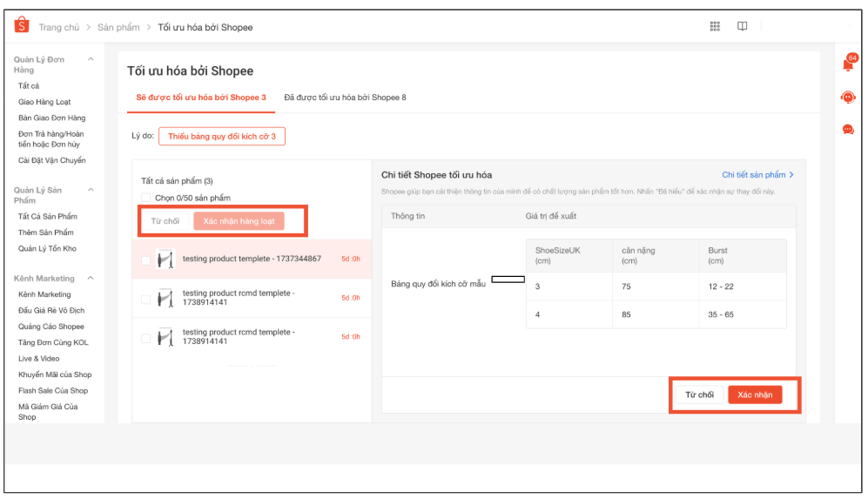Open 'Thêm Sản Phẩm' menu item
This screenshot has width=868, height=499.
pyautogui.click(x=46, y=233)
